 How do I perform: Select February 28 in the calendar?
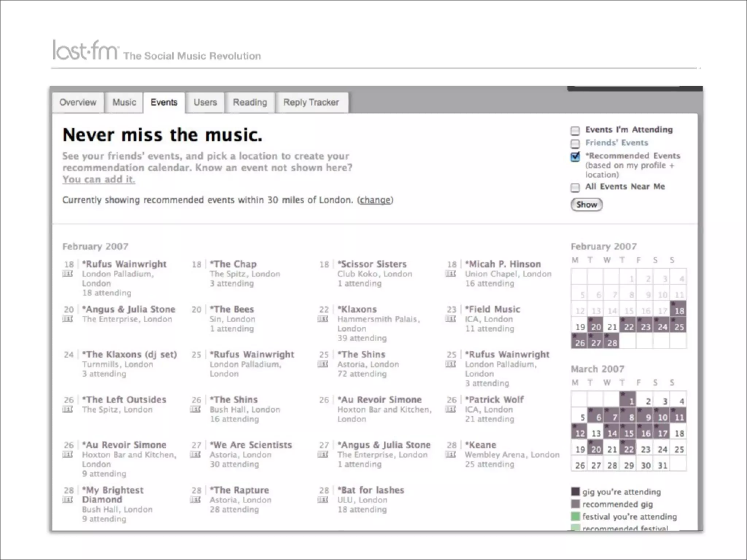click(x=612, y=341)
